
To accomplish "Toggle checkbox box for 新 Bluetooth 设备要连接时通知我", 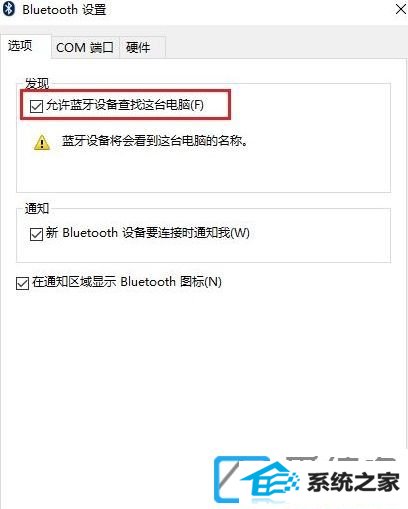I will 36,234.
